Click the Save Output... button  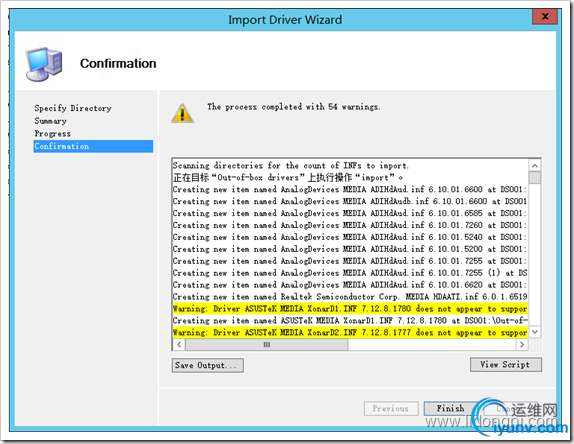[x=208, y=365]
